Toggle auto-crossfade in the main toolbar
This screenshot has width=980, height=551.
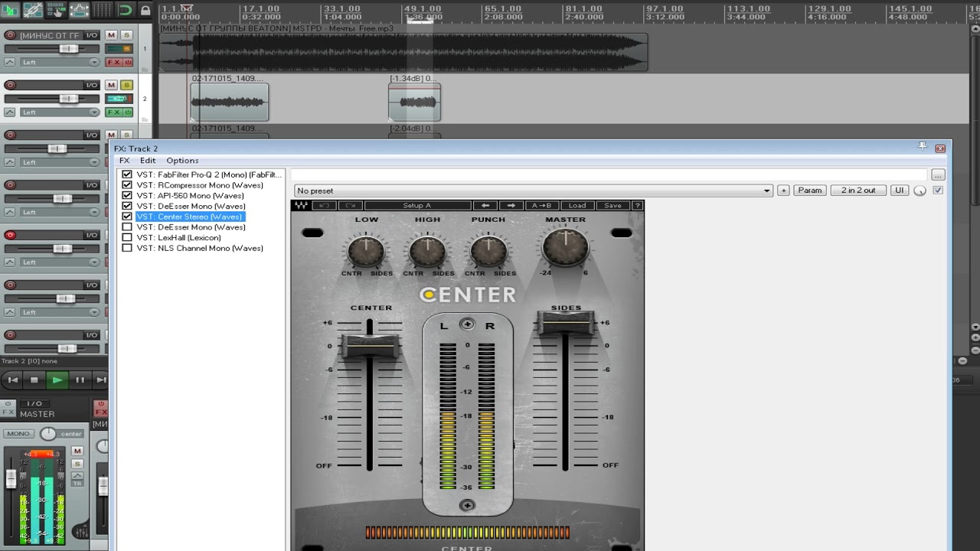[11, 10]
